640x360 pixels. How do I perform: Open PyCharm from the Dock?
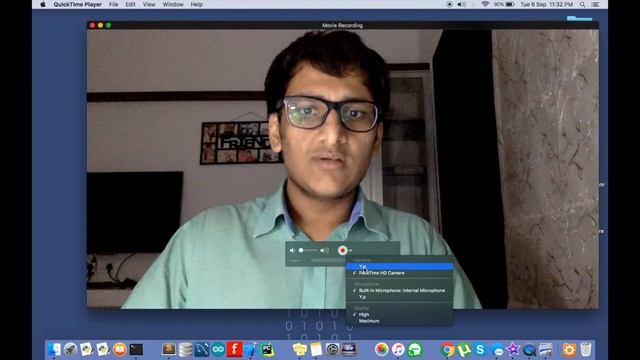click(267, 350)
